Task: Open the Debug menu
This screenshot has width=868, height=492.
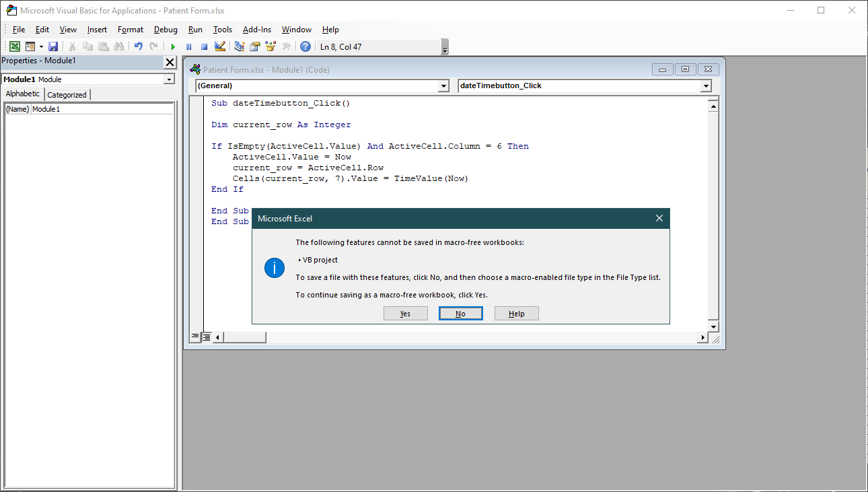Action: click(x=166, y=30)
